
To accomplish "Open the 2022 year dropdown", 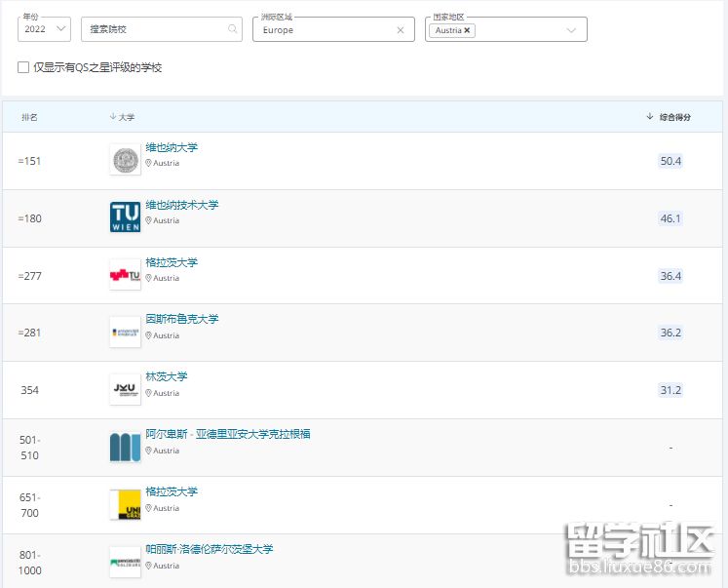I will (x=45, y=29).
